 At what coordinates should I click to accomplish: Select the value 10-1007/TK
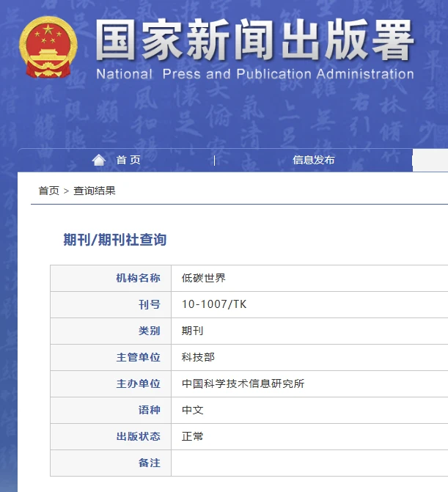[x=214, y=304]
